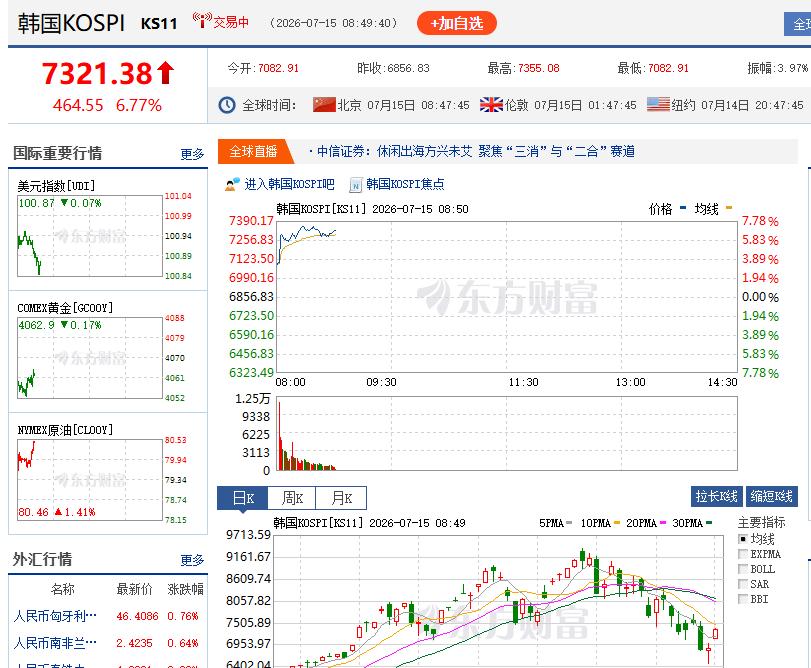Open the 人民币南非兰 forex row
The width and height of the screenshot is (811, 668).
[x=108, y=643]
